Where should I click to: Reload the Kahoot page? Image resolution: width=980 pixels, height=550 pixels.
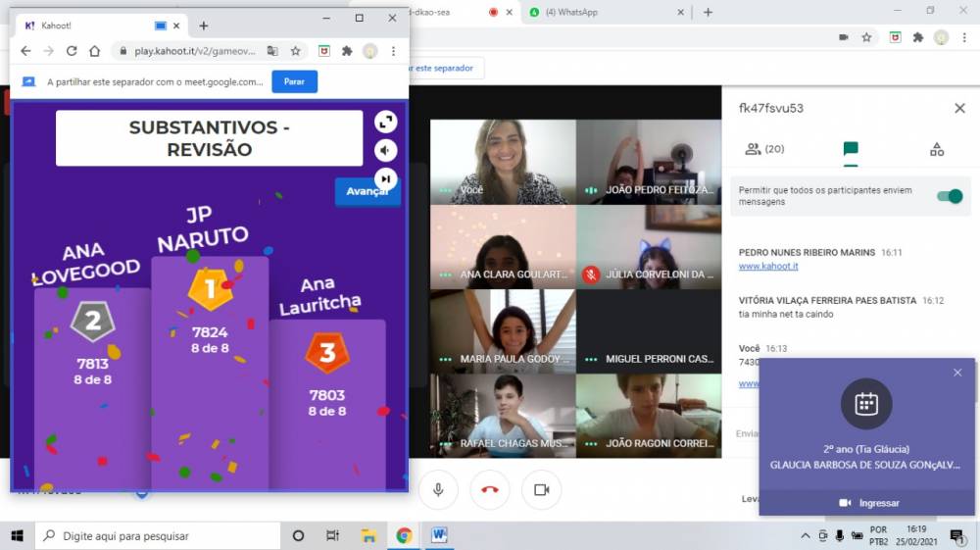pos(72,51)
